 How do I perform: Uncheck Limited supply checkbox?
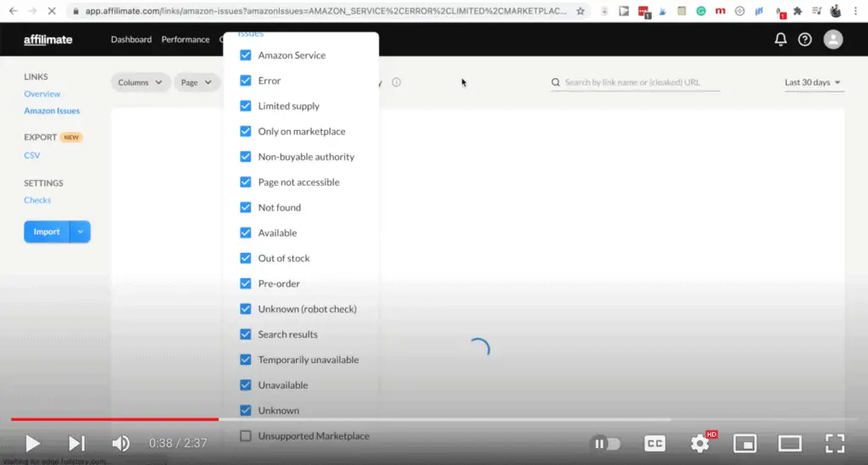[x=245, y=106]
